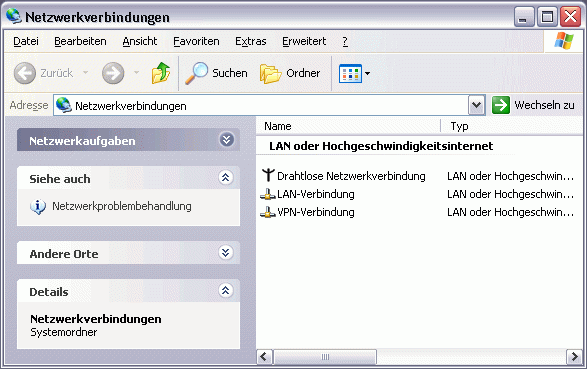587x369 pixels.
Task: Open the Datei menu
Action: tap(26, 41)
